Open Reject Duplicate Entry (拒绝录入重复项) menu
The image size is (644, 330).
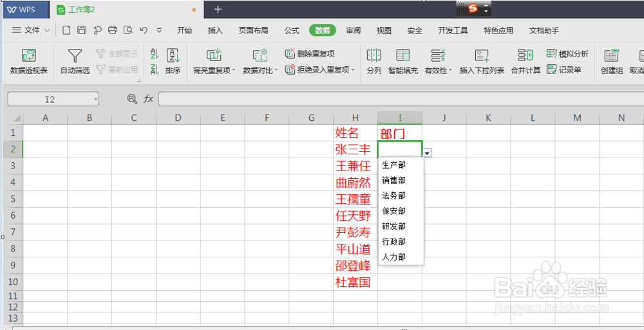tap(319, 69)
